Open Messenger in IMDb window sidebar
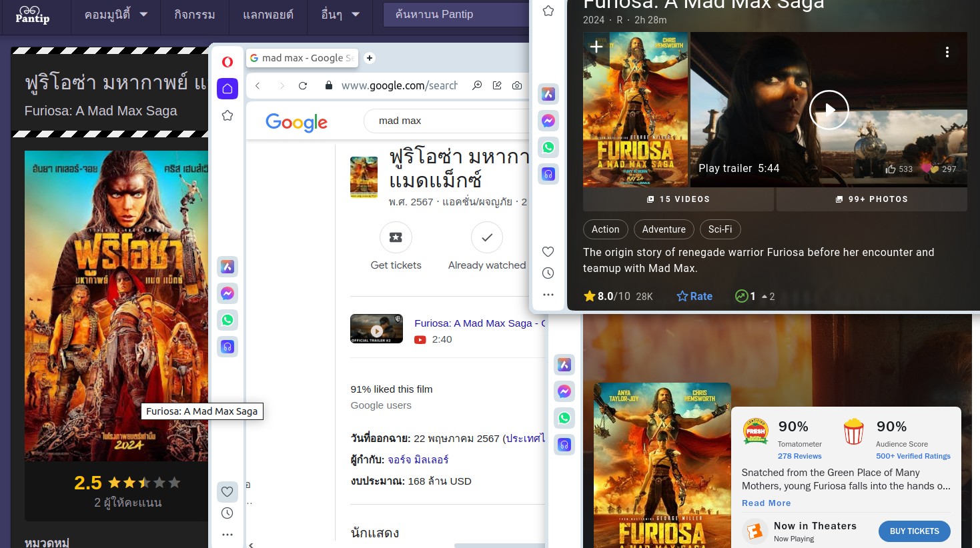Image resolution: width=980 pixels, height=548 pixels. point(548,121)
